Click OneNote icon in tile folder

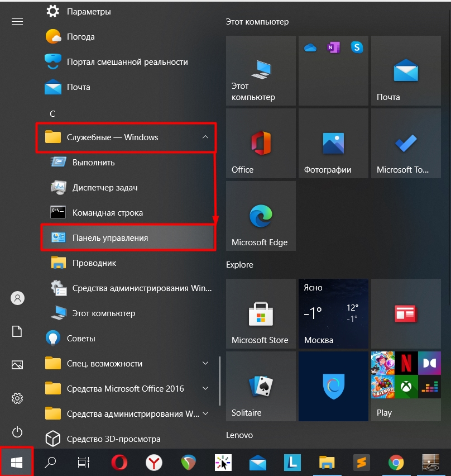pyautogui.click(x=333, y=47)
